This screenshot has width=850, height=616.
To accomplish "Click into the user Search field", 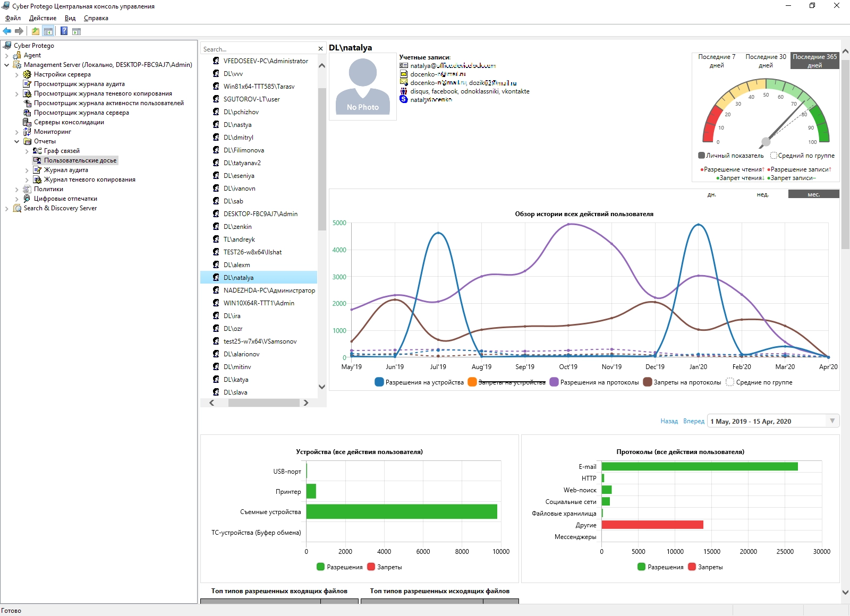I will point(258,49).
